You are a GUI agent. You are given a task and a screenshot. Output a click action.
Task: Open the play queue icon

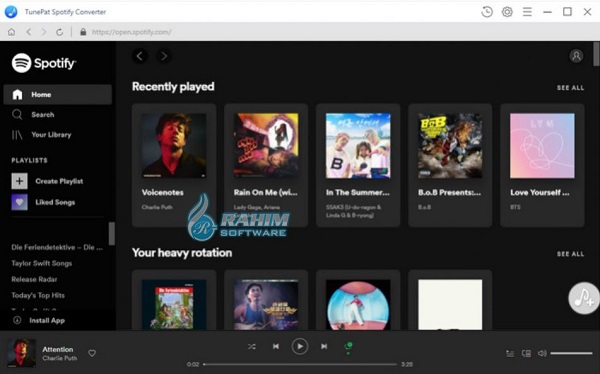coord(510,354)
